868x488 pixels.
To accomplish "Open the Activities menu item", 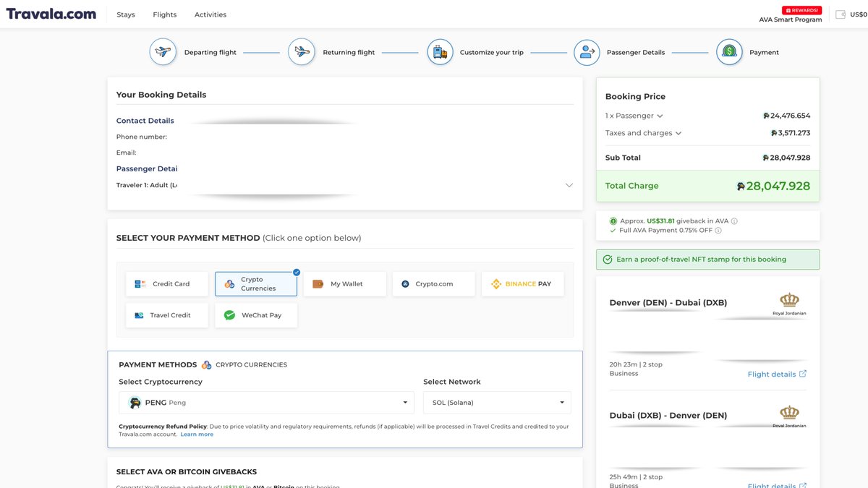I will [x=210, y=14].
